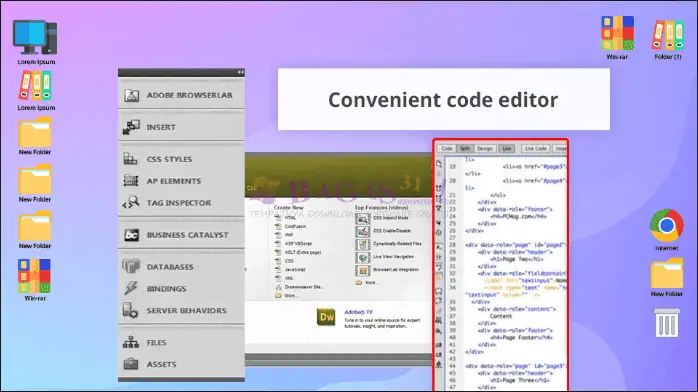Screen dimensions: 698x392
Task: Open More... under Create New list
Action: (286, 295)
